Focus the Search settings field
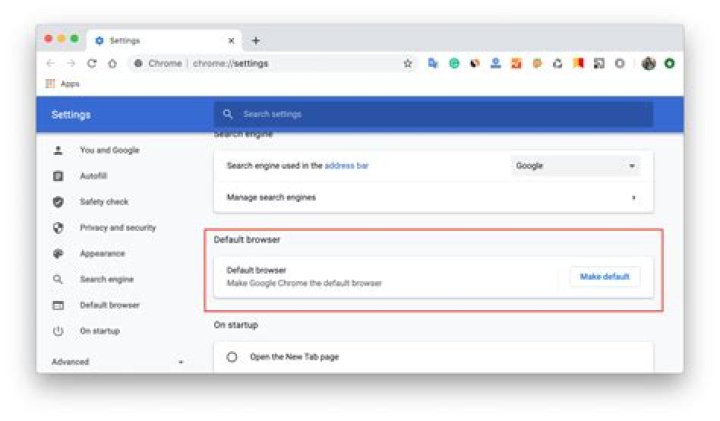This screenshot has width=720, height=421. coord(433,114)
